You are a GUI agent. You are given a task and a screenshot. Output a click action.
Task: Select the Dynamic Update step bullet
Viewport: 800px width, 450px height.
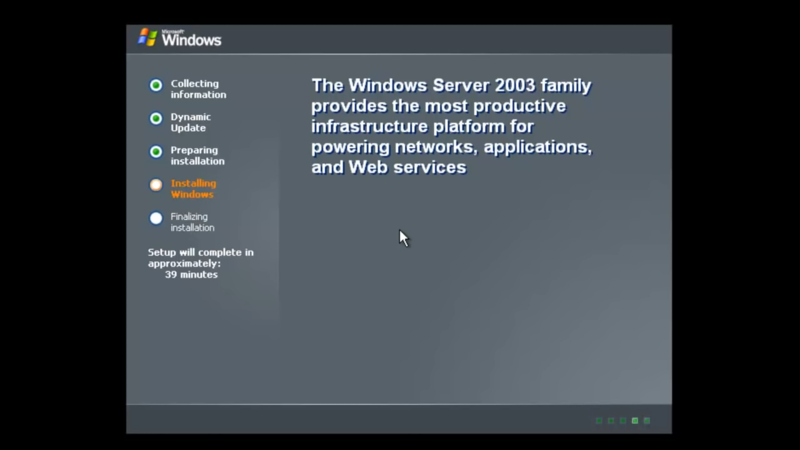156,118
